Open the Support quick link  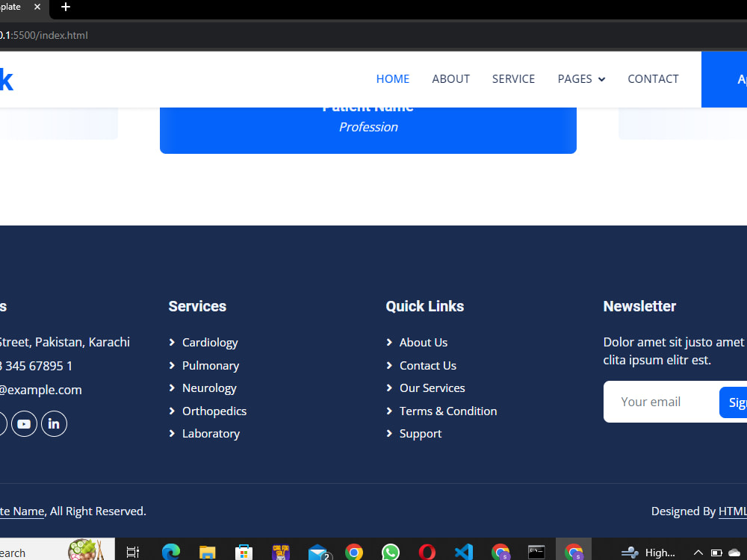tap(420, 434)
